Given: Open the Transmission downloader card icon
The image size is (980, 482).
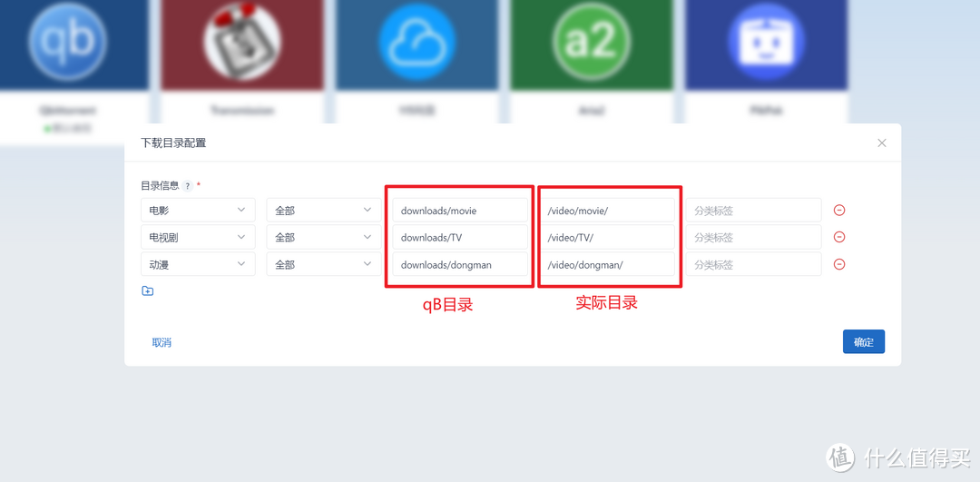Looking at the screenshot, I should pyautogui.click(x=242, y=41).
